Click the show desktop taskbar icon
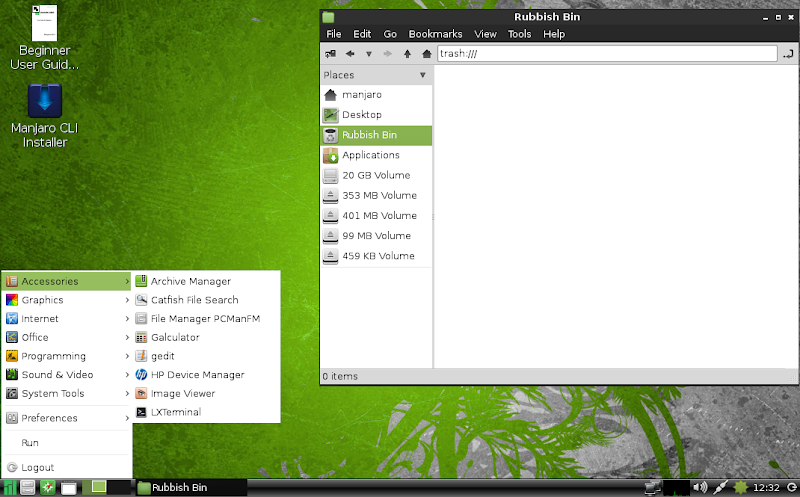Image resolution: width=800 pixels, height=497 pixels. click(x=68, y=488)
